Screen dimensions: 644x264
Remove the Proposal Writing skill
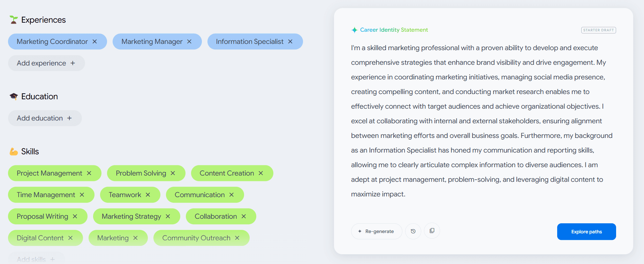(x=75, y=216)
